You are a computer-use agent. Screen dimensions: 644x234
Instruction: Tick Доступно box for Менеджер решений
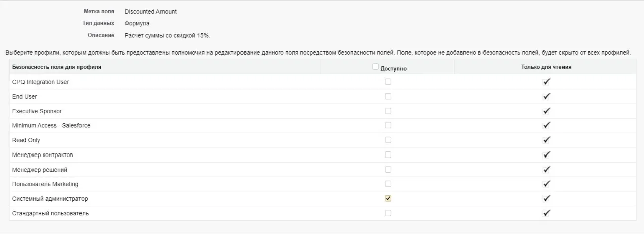tap(388, 169)
